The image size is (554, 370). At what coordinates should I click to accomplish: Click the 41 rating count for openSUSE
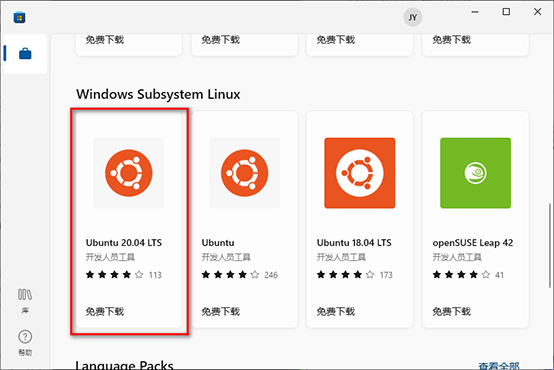coord(499,275)
